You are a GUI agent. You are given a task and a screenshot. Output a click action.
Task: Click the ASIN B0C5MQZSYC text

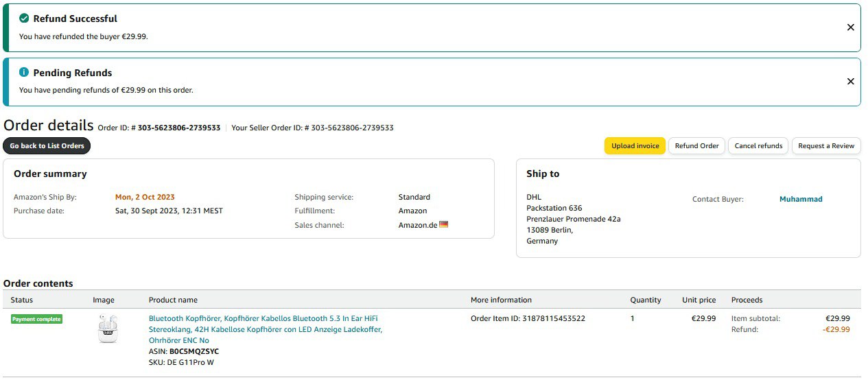(x=193, y=351)
